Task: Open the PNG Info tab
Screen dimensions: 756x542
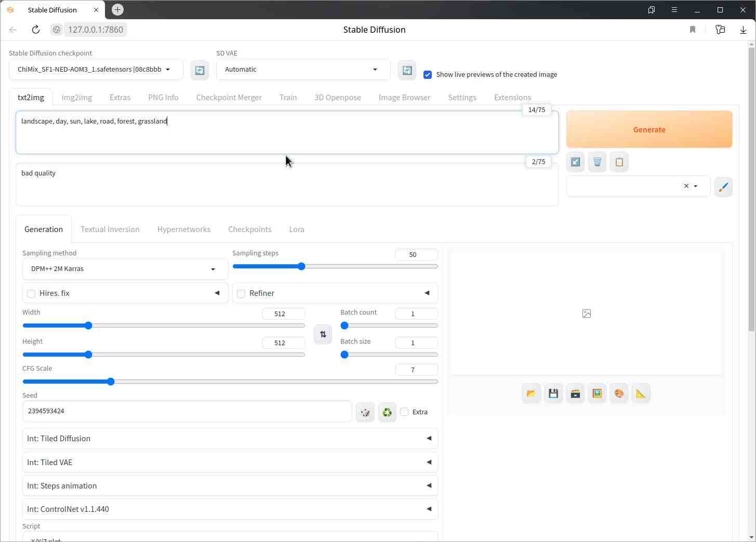Action: pos(163,98)
